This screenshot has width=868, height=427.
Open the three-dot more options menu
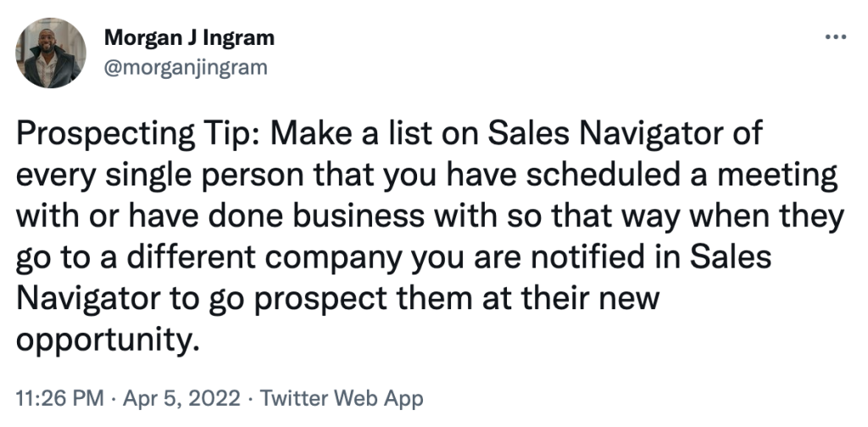point(835,37)
